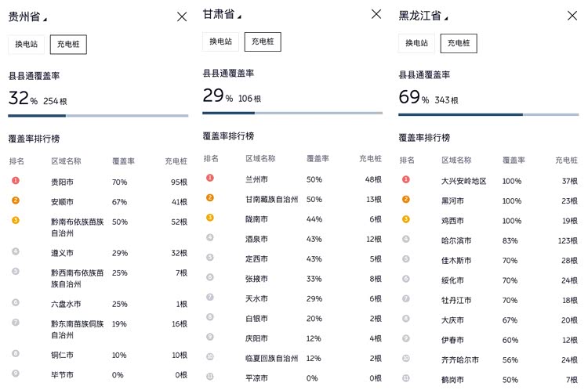Viewport: 588px width, 390px height.
Task: Click the rank 1 badge beside 大兴安岭地区
Action: point(405,180)
